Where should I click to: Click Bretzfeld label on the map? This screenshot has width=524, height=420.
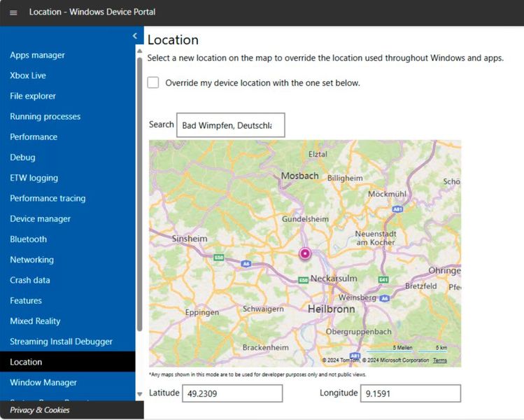pyautogui.click(x=420, y=286)
